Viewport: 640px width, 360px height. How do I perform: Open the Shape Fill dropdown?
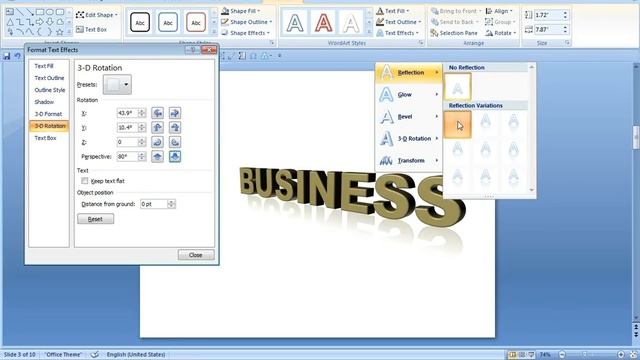point(241,11)
